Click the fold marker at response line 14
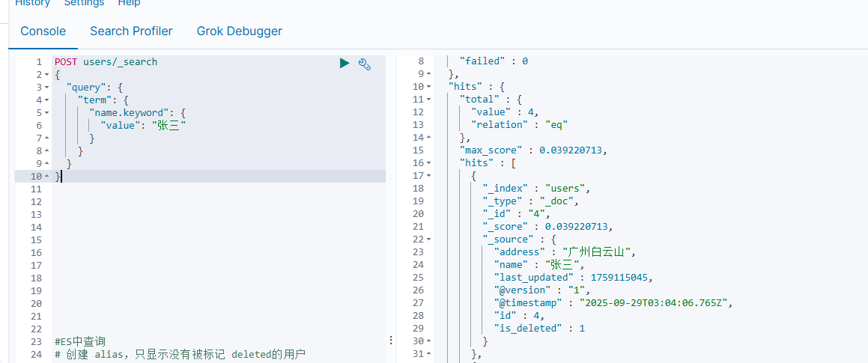868x363 pixels. click(428, 138)
